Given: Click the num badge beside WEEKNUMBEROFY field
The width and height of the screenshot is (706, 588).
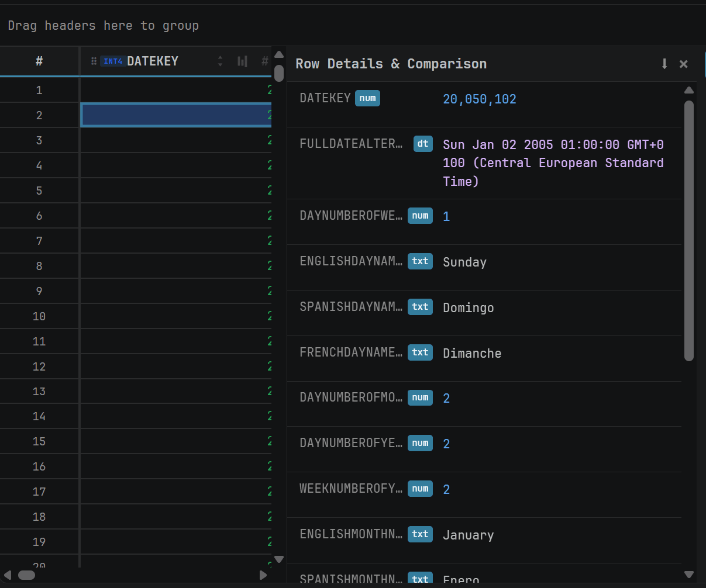Looking at the screenshot, I should 420,489.
